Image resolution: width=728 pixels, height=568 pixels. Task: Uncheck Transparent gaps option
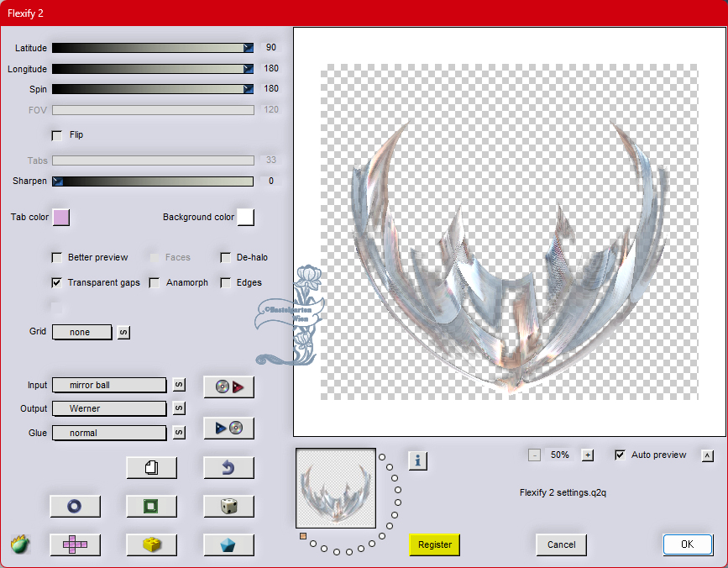pyautogui.click(x=57, y=283)
